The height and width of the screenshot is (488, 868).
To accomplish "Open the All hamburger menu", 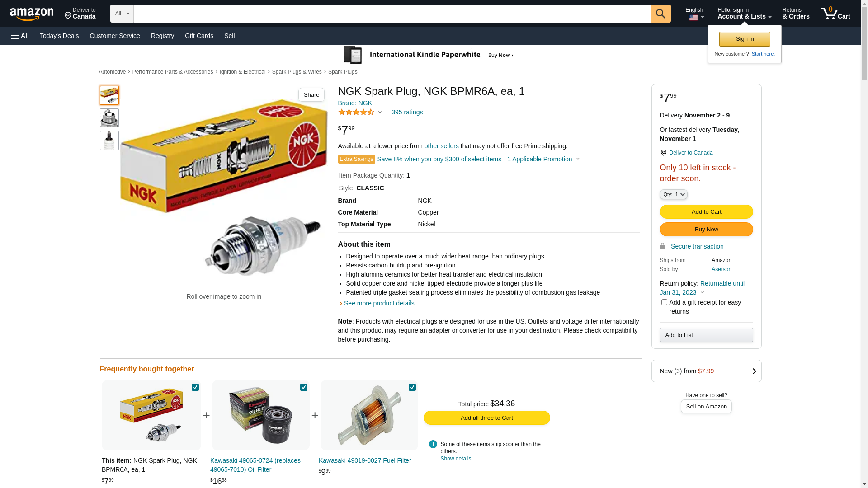I will [20, 36].
